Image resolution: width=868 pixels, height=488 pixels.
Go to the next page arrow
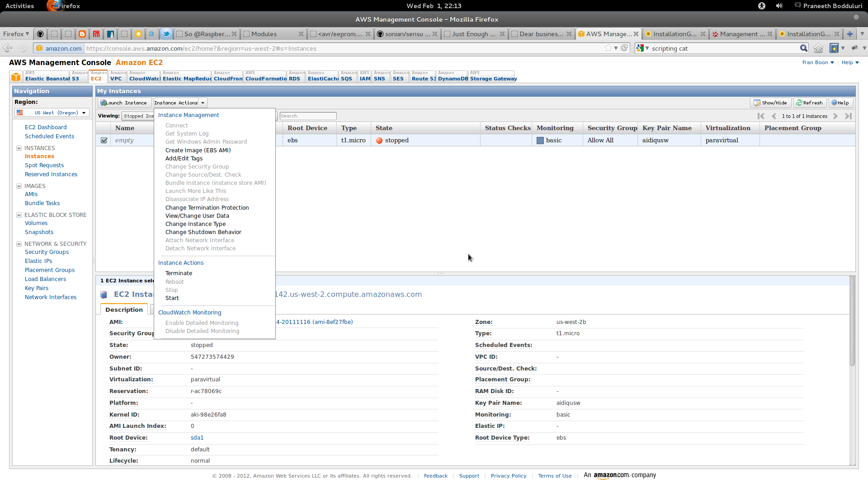835,116
